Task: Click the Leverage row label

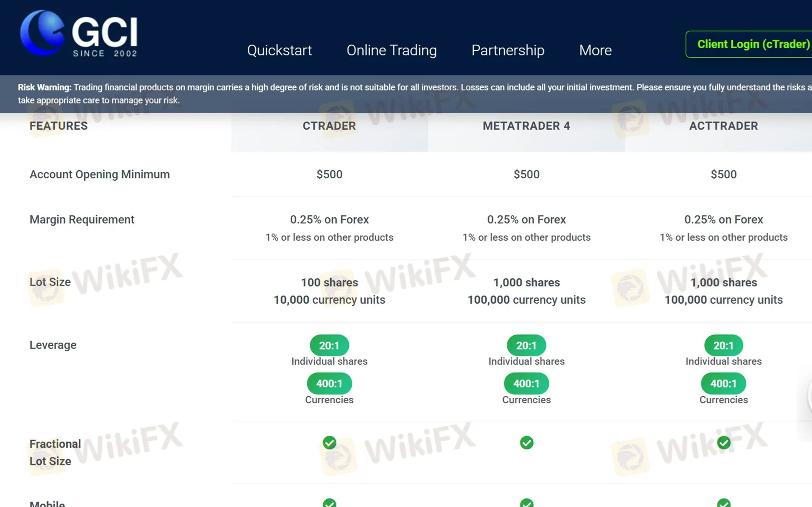Action: pyautogui.click(x=53, y=345)
